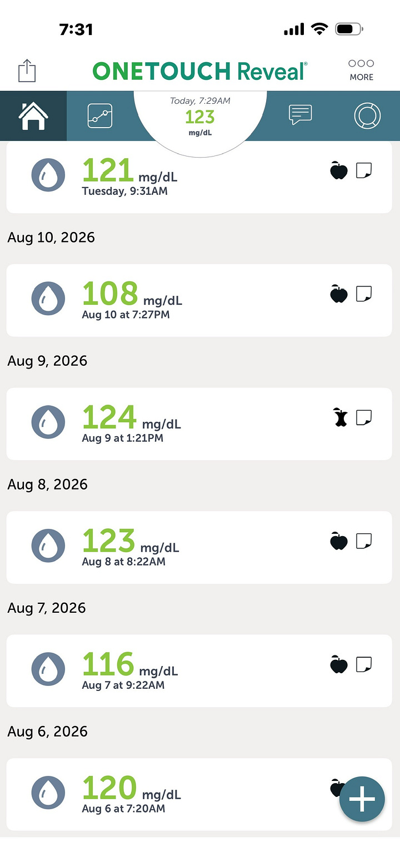The height and width of the screenshot is (868, 400).
Task: Select the 116 mg/dL Aug 7 entry
Action: point(199,670)
